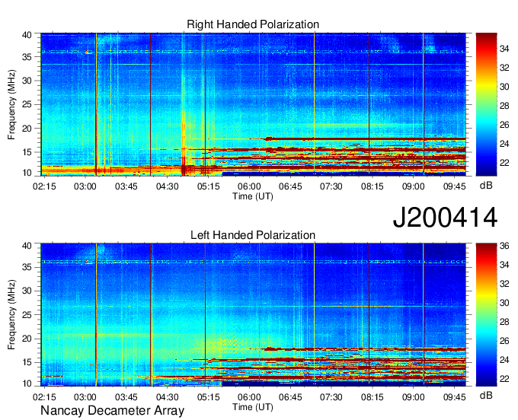Click the "Nancay Decameter Array" caption
Viewport: 518px width, 420px height.
[112, 410]
